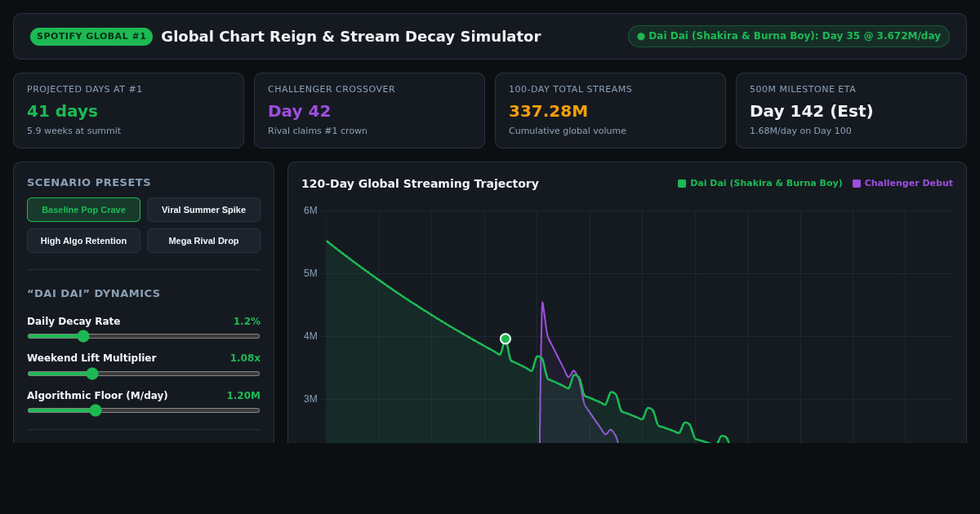Click the 5M y-axis label
The height and width of the screenshot is (514, 980).
coord(310,273)
